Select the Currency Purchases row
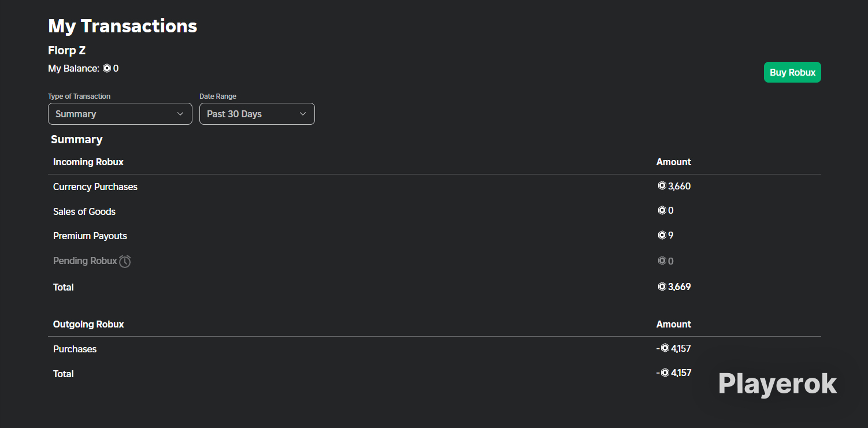The image size is (868, 428). (435, 187)
